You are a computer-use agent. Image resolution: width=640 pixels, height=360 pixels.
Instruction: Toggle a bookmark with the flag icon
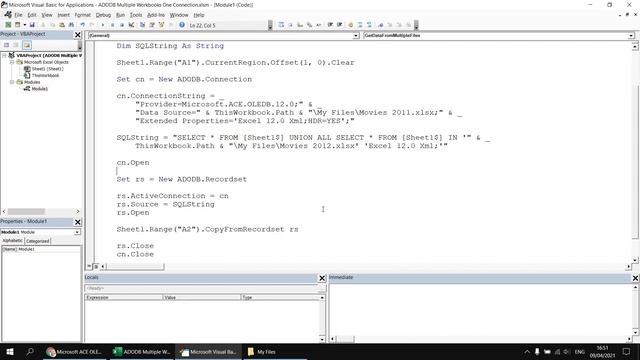[381, 25]
